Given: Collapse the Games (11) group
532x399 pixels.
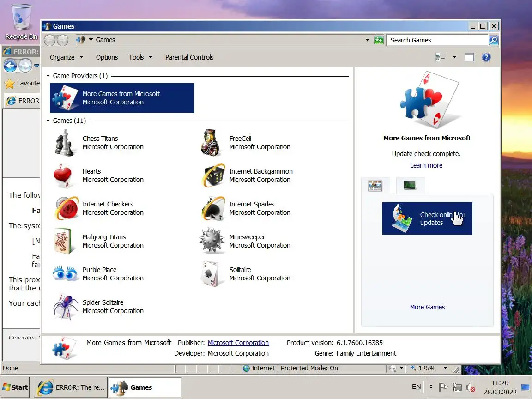Looking at the screenshot, I should click(48, 121).
